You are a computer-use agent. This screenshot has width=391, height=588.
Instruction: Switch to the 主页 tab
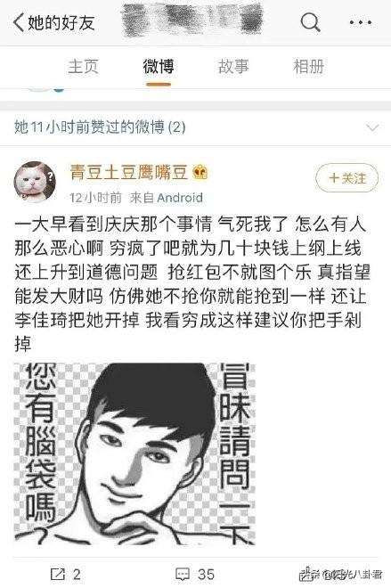tap(83, 67)
